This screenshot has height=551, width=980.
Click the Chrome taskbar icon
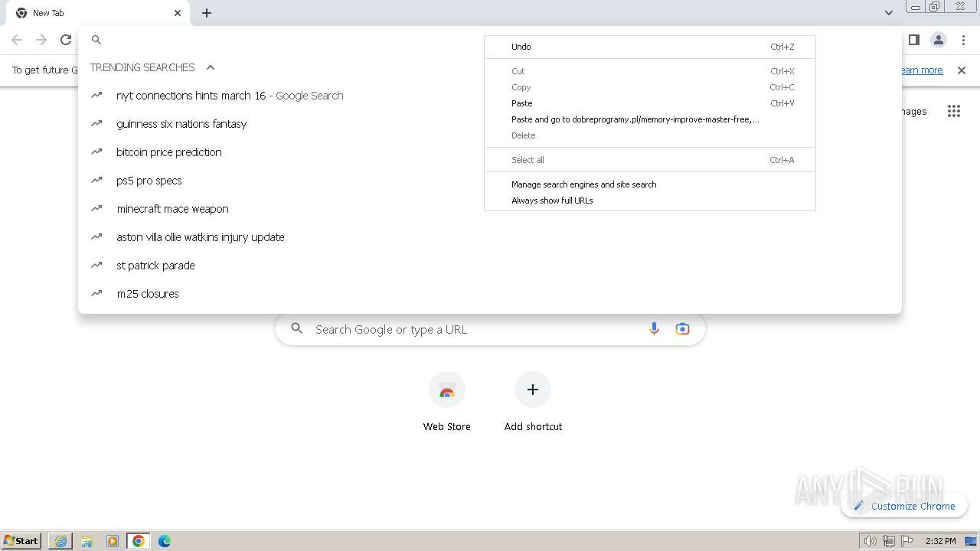point(139,541)
